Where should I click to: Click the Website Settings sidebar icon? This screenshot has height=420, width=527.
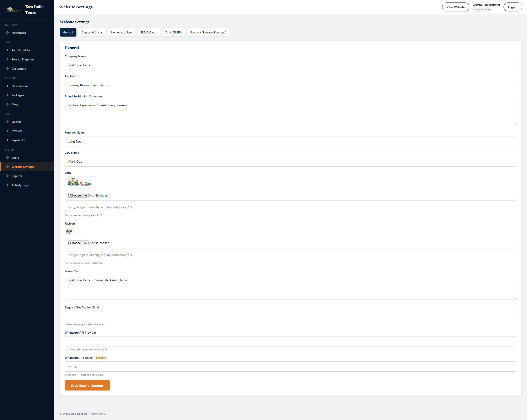7,167
